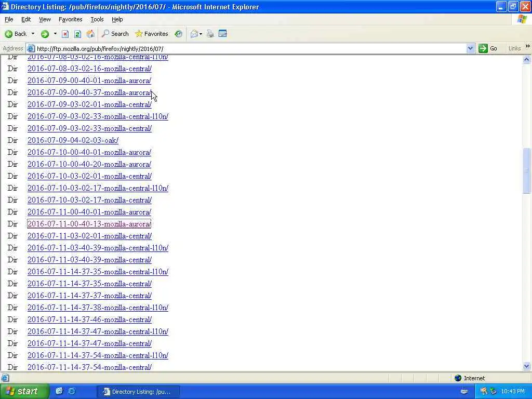
Task: Click the taskbar clock 10:43 PM
Action: [x=513, y=392]
